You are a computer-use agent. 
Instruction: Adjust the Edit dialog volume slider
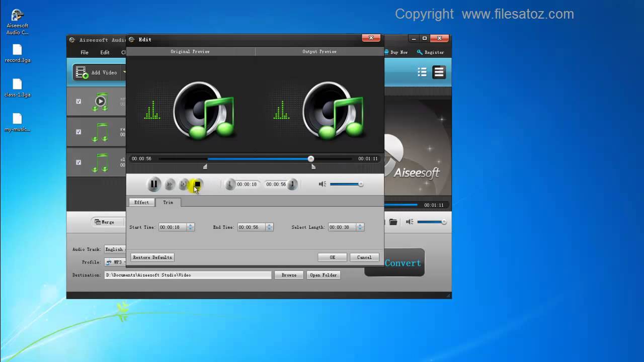coord(347,184)
